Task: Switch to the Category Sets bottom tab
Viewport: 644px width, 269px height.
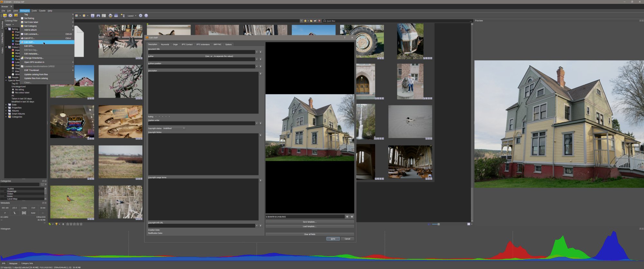Action: [27, 263]
